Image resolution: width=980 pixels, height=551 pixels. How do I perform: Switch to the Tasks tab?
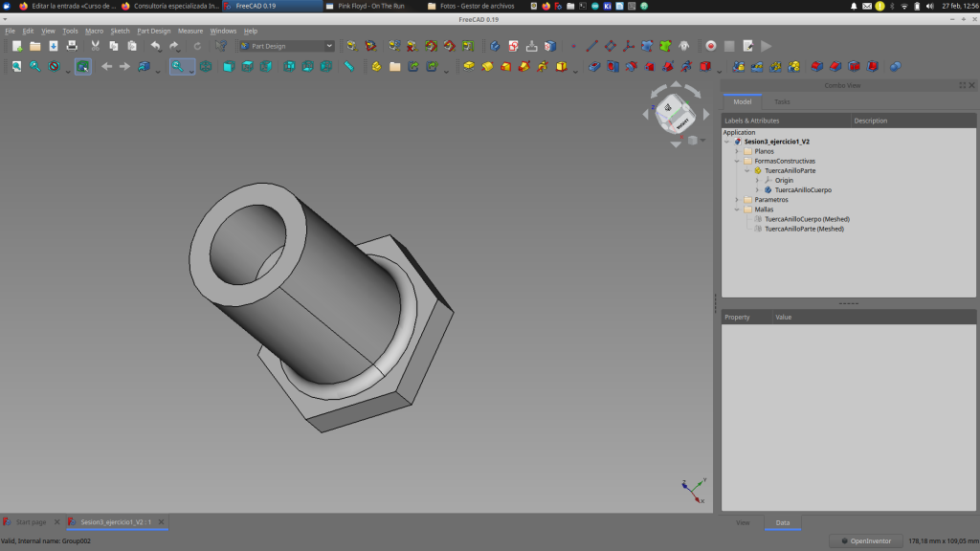(782, 101)
